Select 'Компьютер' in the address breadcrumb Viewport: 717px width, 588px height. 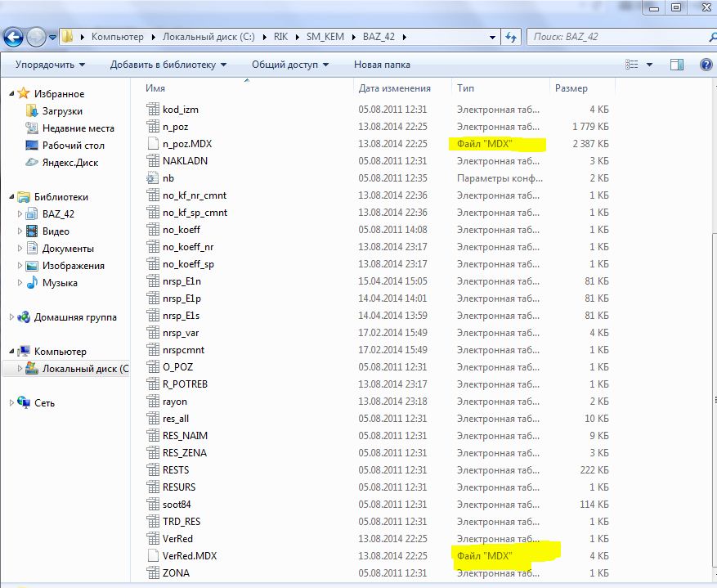(x=118, y=37)
